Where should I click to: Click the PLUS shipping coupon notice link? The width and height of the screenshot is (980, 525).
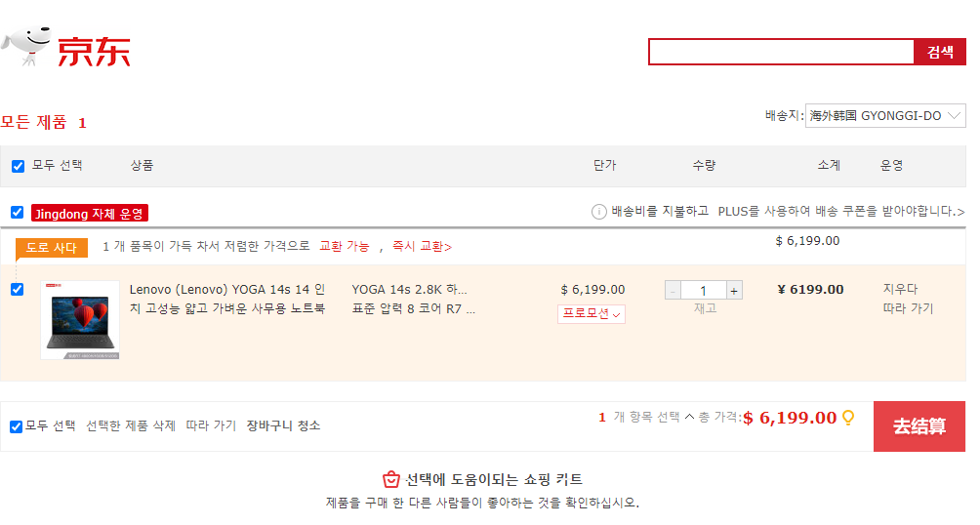(841, 211)
